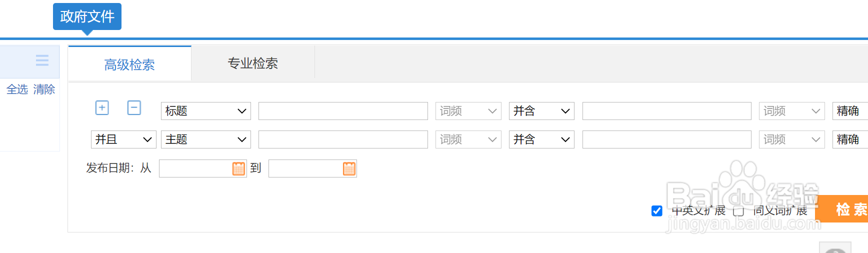Expand the 并且 logic operator dropdown
This screenshot has width=868, height=253.
click(123, 139)
